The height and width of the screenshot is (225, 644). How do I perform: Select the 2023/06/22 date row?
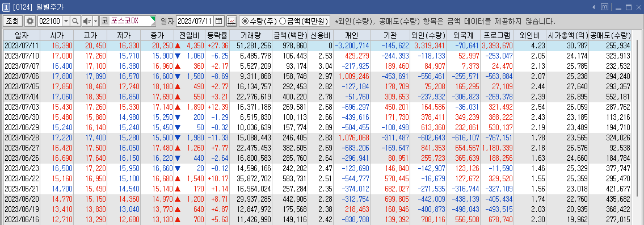(318, 178)
